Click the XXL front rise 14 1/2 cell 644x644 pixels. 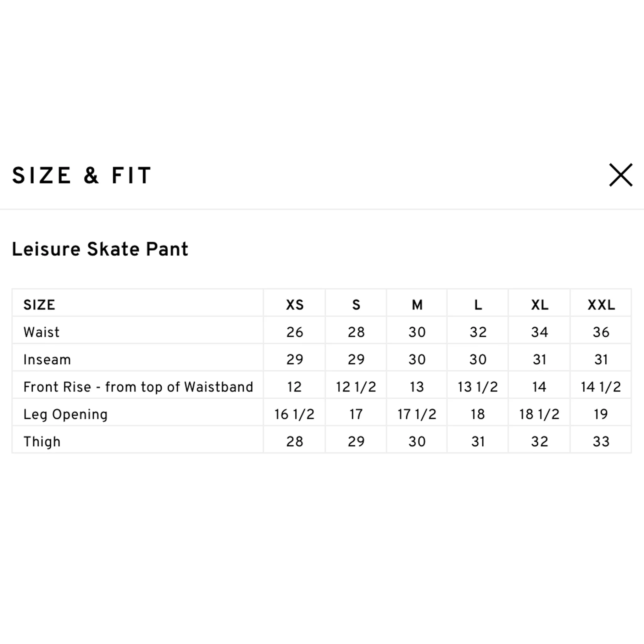pos(601,387)
